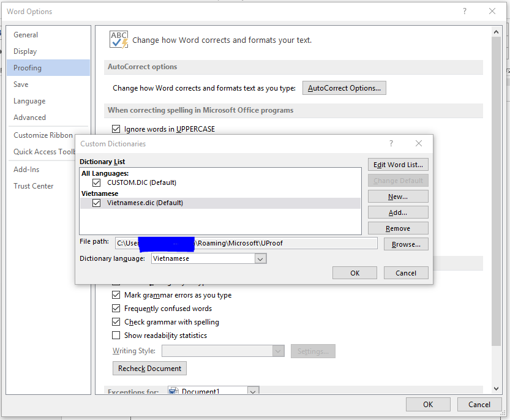
Task: Click the Custom Dictionaries help question mark
Action: coord(391,143)
